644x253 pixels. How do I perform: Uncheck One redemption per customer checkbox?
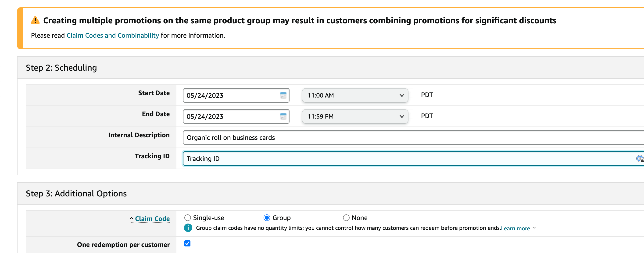(187, 243)
